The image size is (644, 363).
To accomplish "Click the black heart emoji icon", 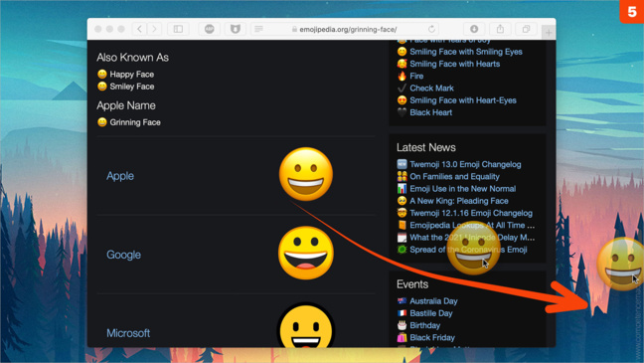I will tap(402, 112).
